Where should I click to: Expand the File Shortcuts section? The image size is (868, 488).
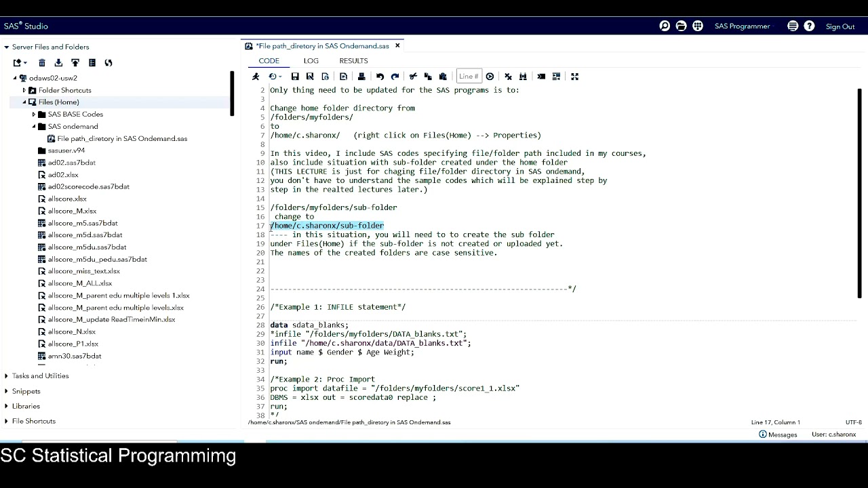pyautogui.click(x=6, y=421)
